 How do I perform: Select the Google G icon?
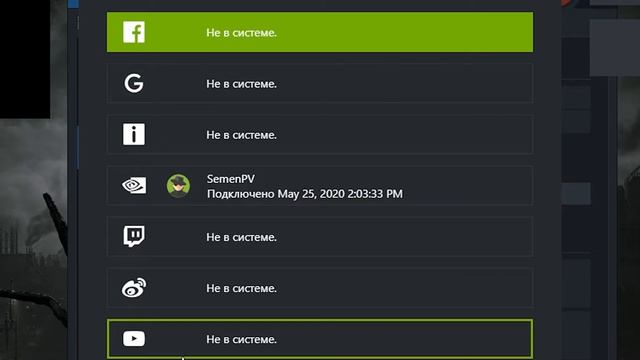(x=134, y=83)
